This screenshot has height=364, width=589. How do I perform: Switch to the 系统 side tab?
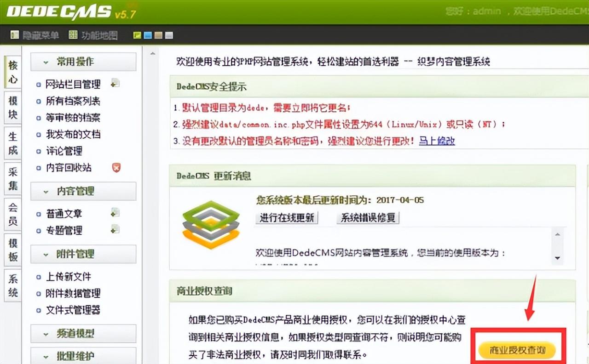click(x=13, y=285)
